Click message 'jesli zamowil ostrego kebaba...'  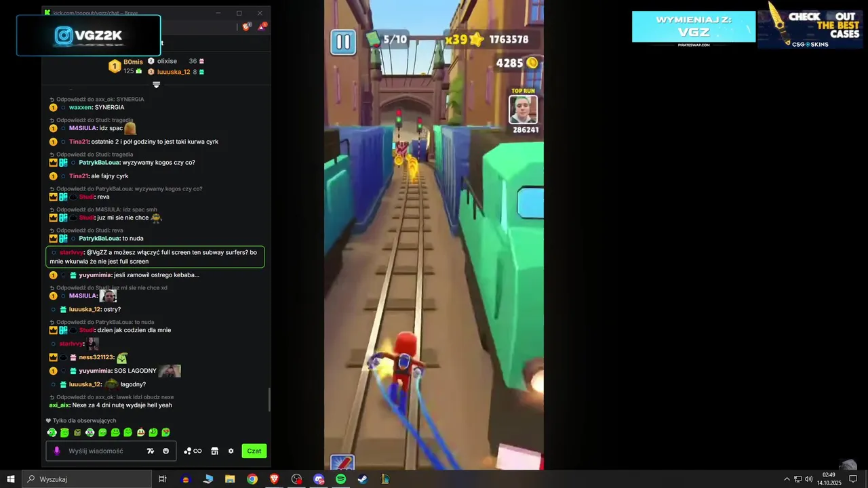coord(157,275)
